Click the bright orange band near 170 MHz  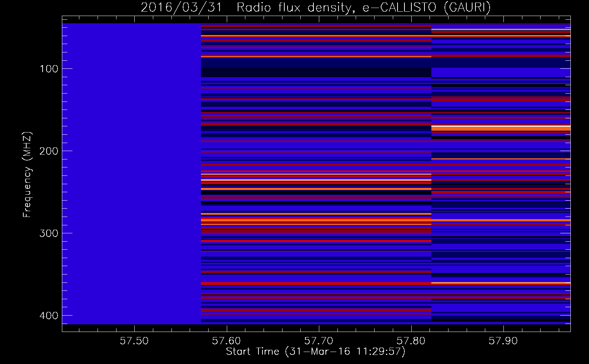tap(501, 128)
